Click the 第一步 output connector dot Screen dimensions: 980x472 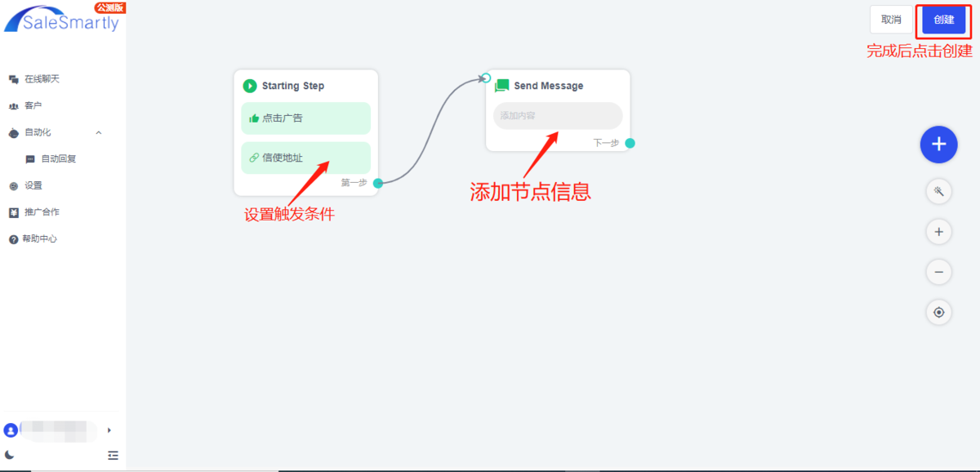378,183
